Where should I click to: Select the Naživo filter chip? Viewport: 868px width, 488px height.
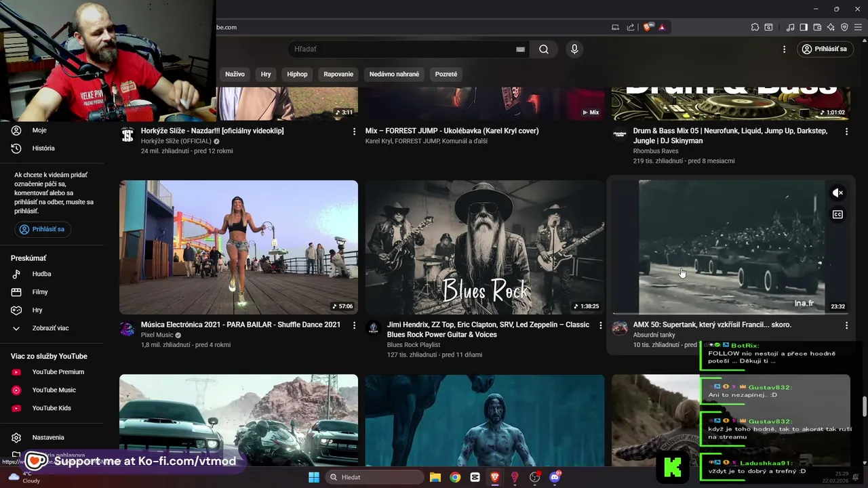235,74
